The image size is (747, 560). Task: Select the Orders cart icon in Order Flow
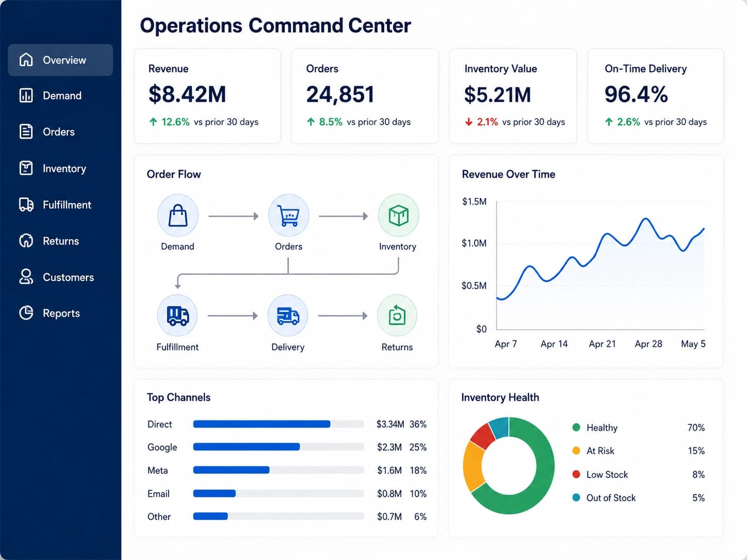point(288,216)
